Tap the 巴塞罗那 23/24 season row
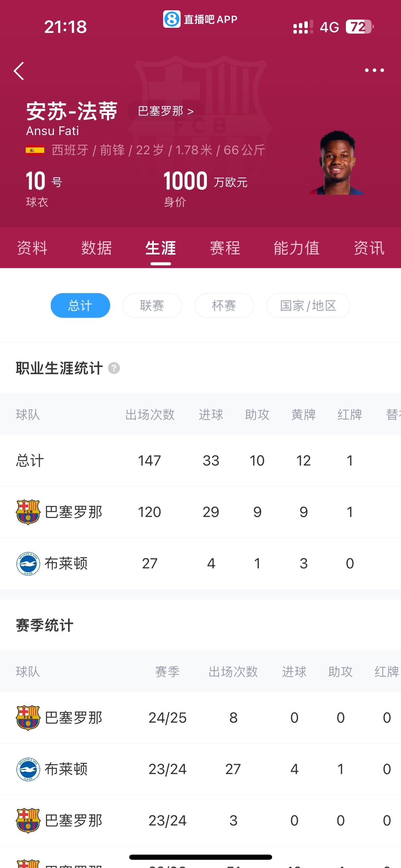Screen dimensions: 401x868 [x=200, y=820]
